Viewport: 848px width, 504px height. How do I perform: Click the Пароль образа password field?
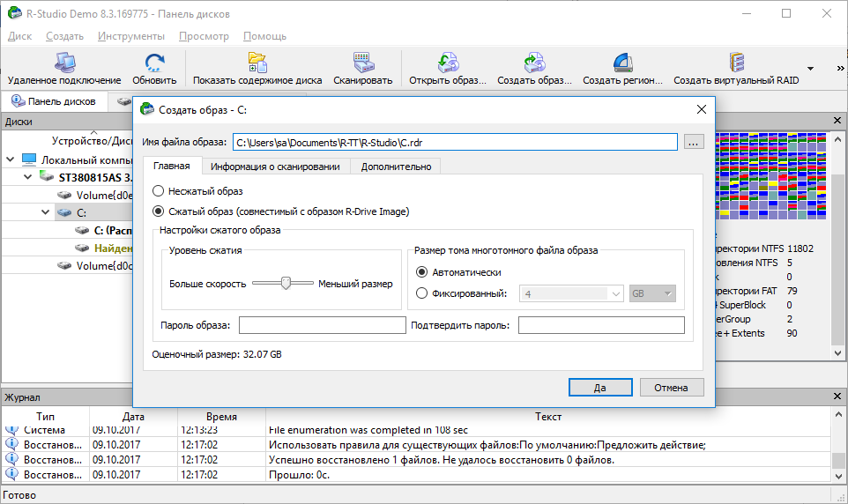tap(323, 325)
